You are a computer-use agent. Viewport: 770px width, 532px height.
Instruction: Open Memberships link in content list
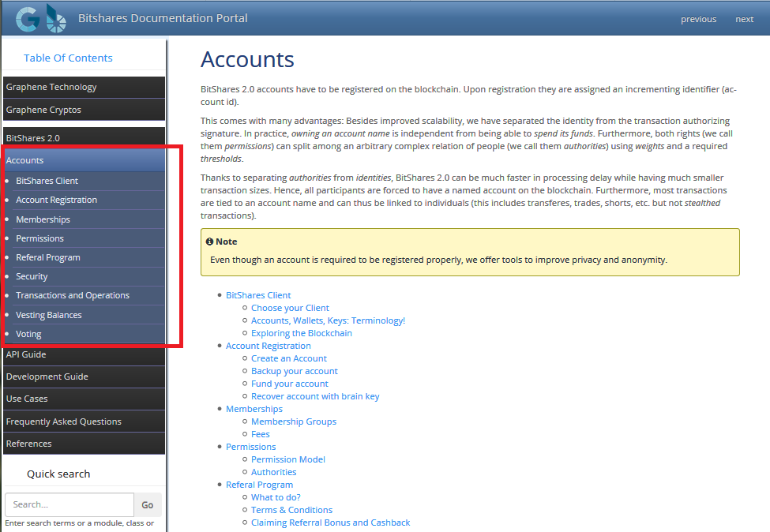(254, 410)
